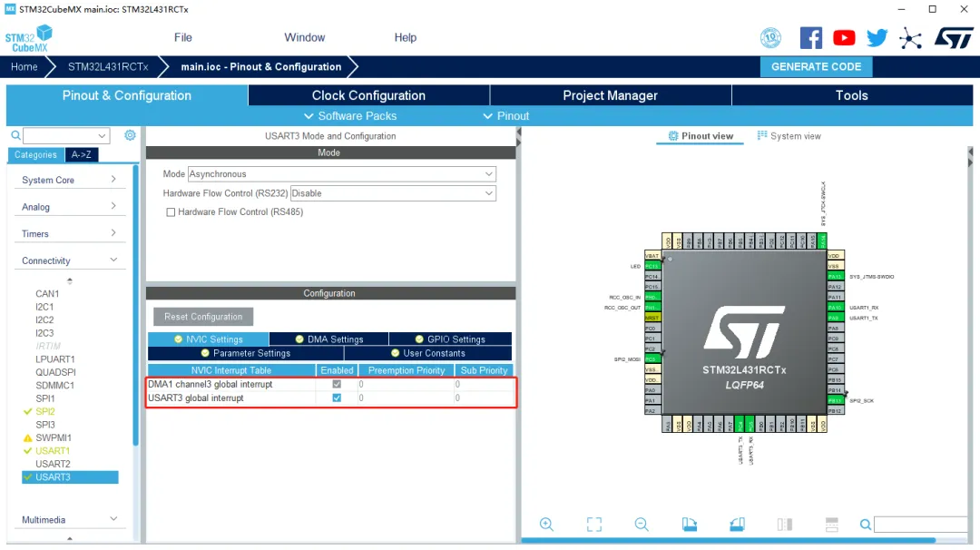Select LPUART1 in peripheral list
This screenshot has height=550, width=980.
[x=55, y=359]
